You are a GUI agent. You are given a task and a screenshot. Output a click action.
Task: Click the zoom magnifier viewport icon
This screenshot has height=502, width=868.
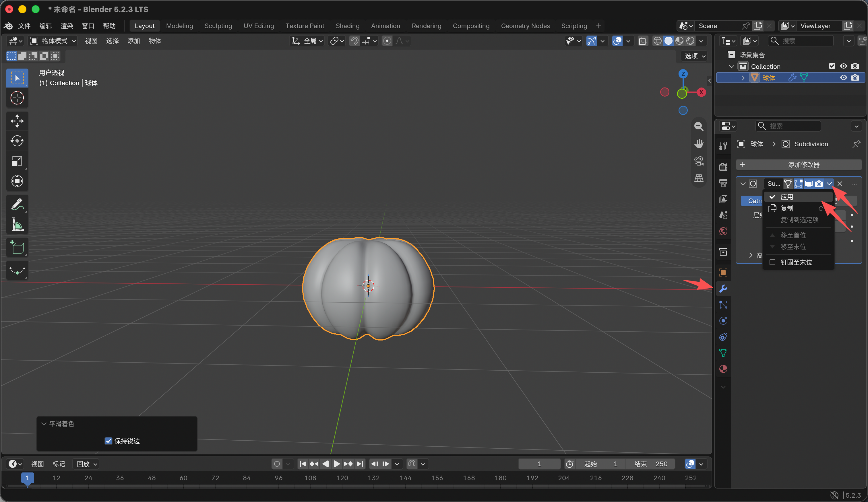(699, 127)
